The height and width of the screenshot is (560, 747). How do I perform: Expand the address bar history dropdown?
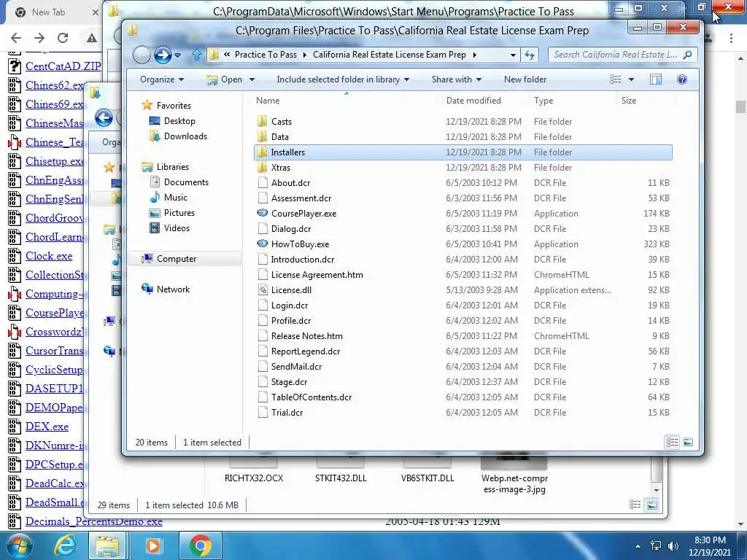(x=513, y=55)
